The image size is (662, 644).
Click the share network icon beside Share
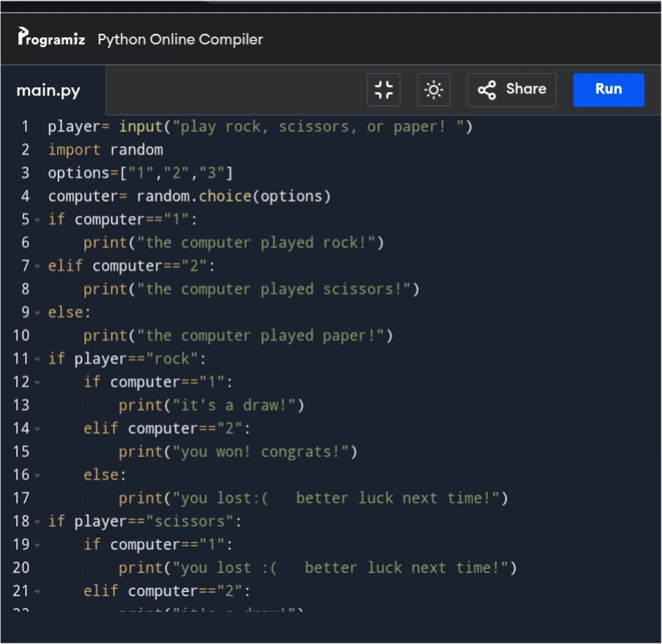[488, 89]
